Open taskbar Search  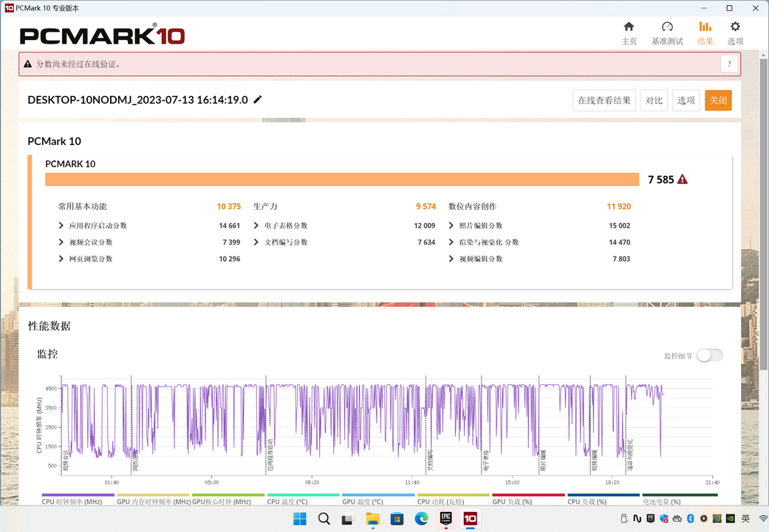coord(324,518)
